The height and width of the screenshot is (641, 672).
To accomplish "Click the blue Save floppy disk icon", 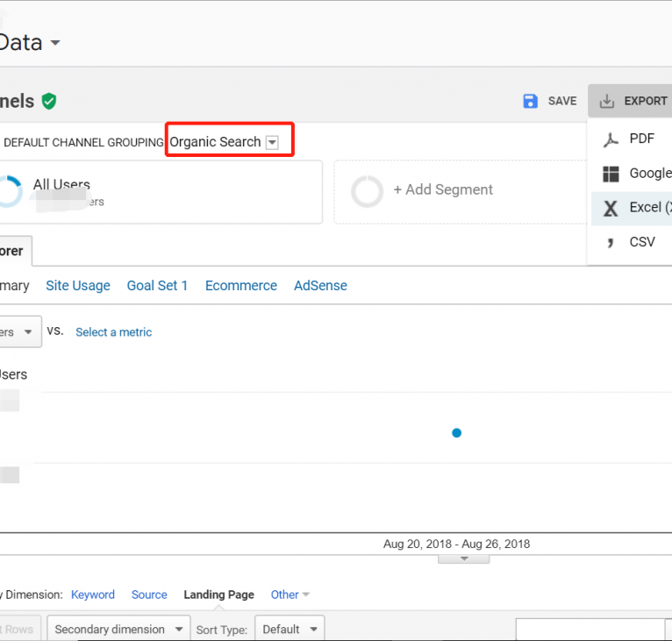I will pyautogui.click(x=530, y=101).
